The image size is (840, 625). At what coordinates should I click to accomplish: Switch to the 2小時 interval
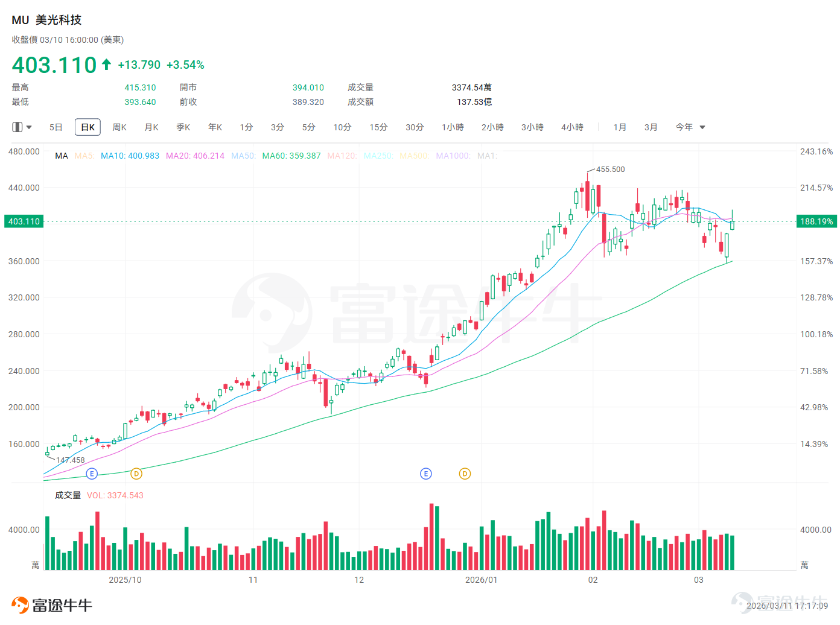pos(492,127)
